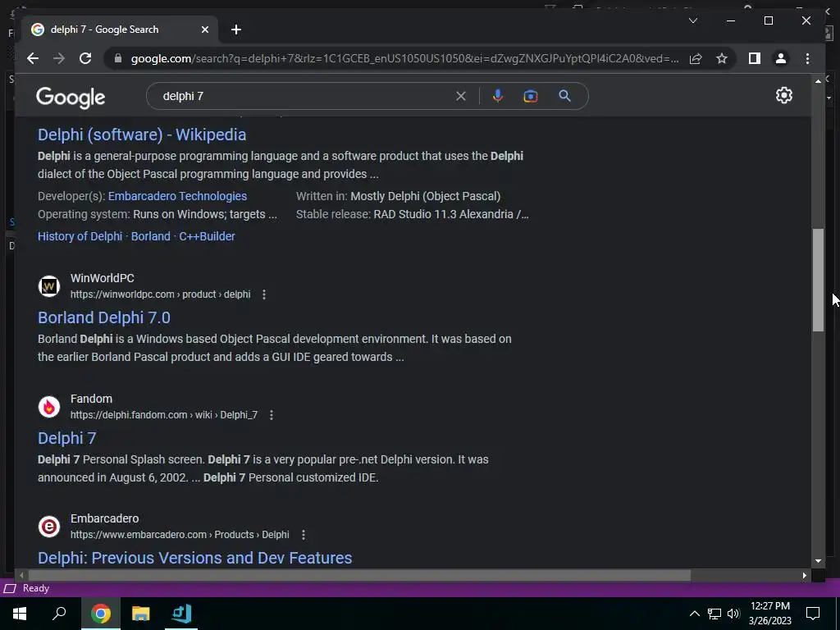Open the tab search chevron
This screenshot has width=840, height=630.
(x=692, y=21)
